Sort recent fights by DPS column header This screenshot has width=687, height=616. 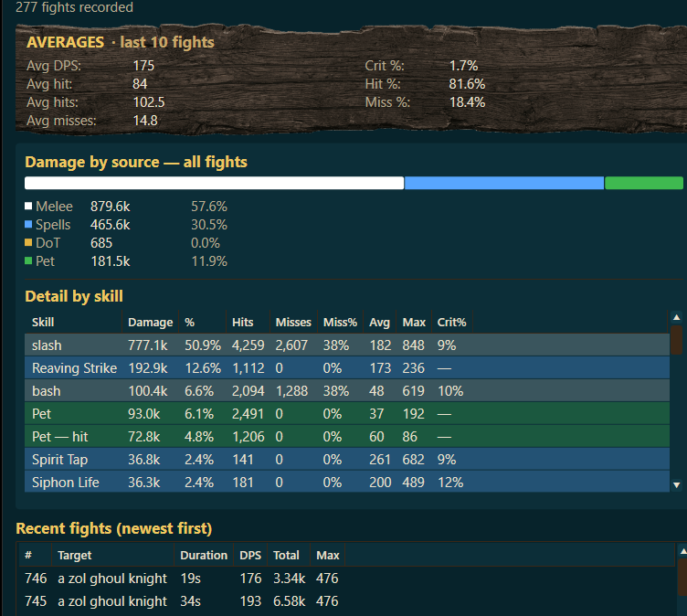tap(250, 555)
